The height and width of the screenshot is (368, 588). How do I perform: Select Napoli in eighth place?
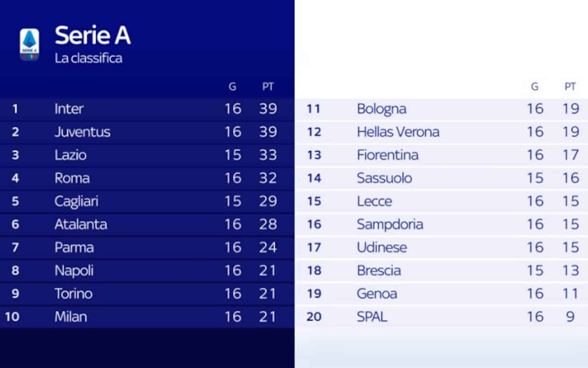click(x=74, y=270)
